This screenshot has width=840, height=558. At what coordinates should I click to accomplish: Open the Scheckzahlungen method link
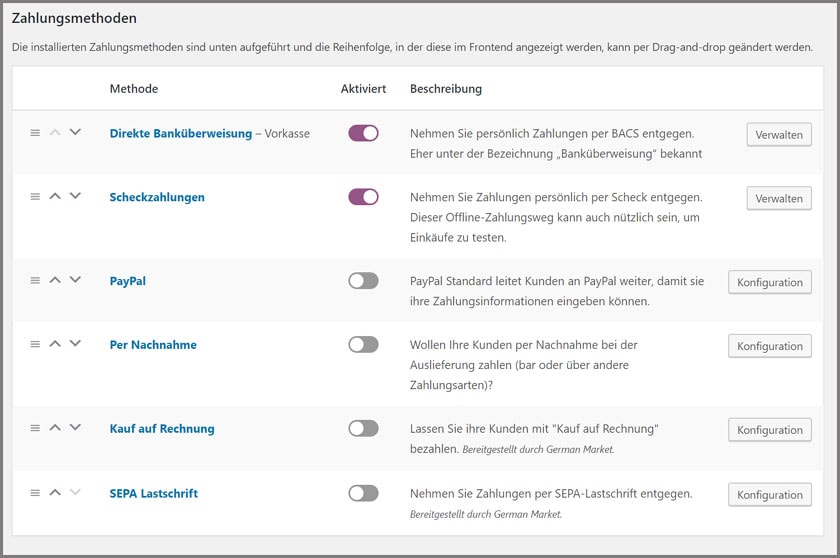pyautogui.click(x=157, y=197)
